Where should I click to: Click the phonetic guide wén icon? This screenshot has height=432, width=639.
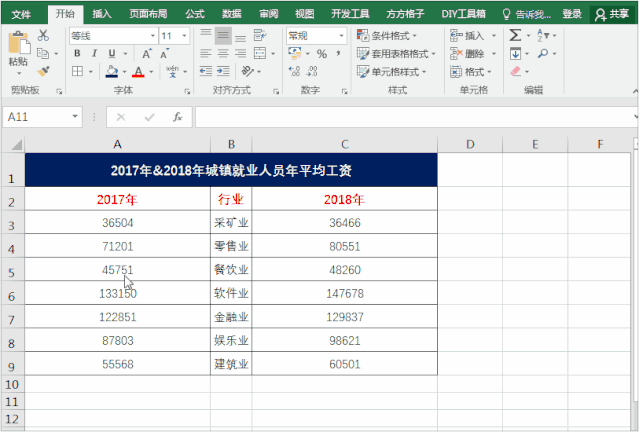172,71
